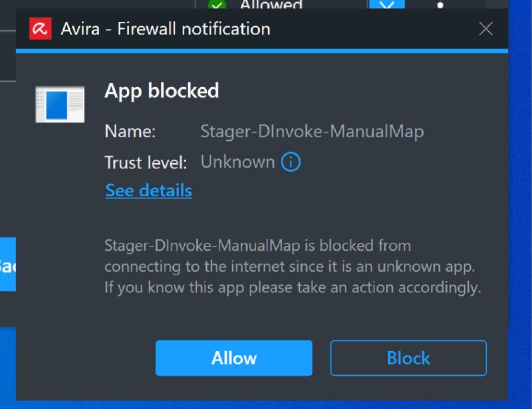Image resolution: width=532 pixels, height=409 pixels.
Task: Allow Stager-DInvoke-ManualMap through the firewall
Action: [x=234, y=358]
